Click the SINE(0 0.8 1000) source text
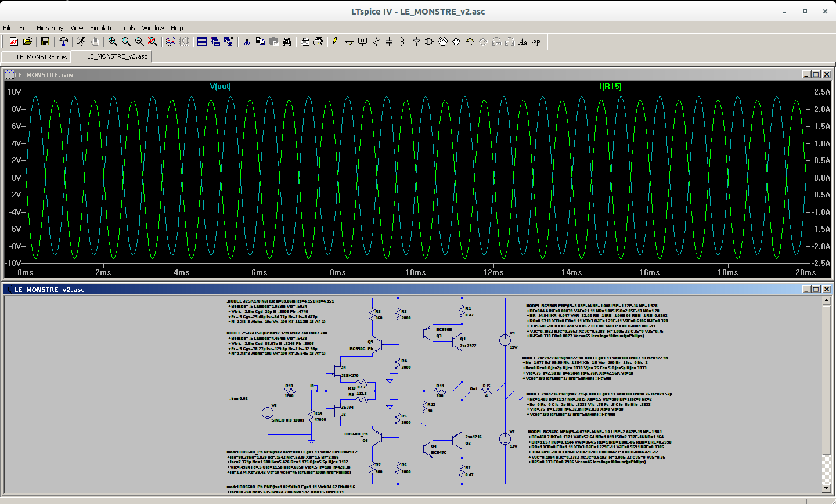Screen dimensions: 836x504 tap(287, 420)
